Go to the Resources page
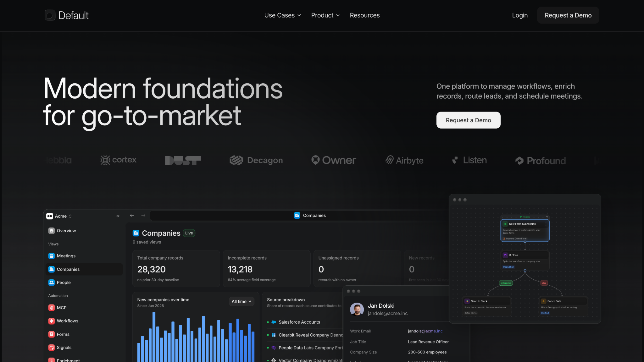 (365, 15)
